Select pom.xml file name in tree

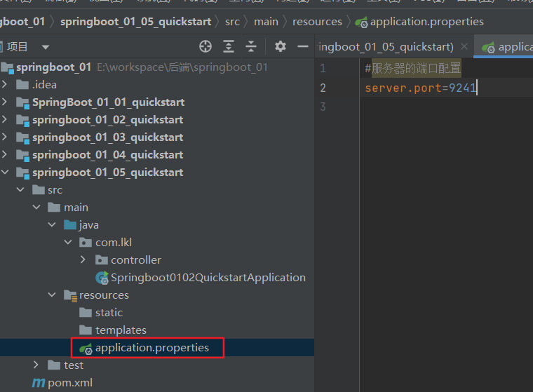tap(70, 383)
